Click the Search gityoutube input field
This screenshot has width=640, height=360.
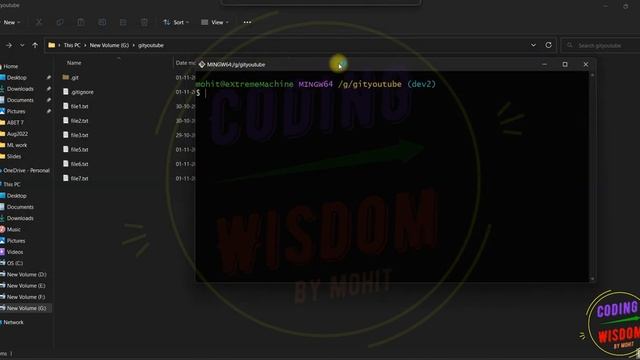click(x=600, y=45)
